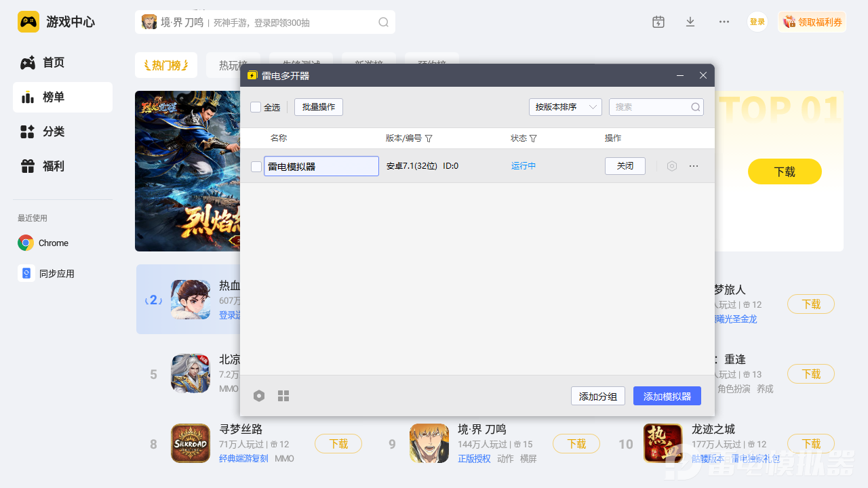Screen dimensions: 868x488
Task: Click the grid arrange icon in footer
Action: click(x=283, y=396)
